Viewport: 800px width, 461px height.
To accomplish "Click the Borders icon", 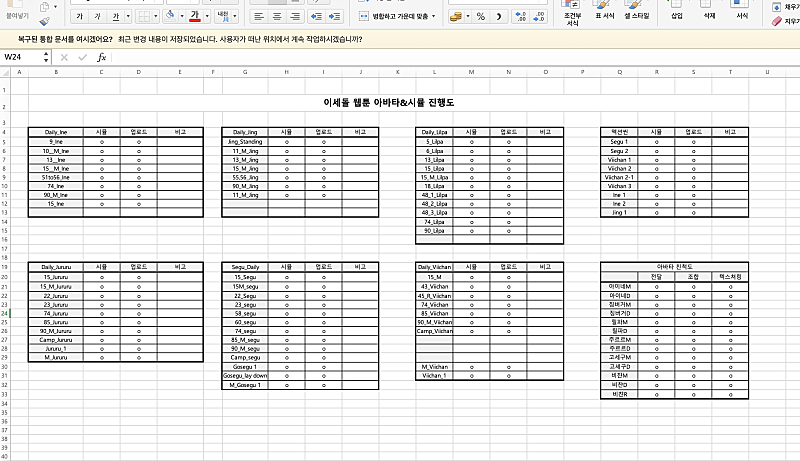I will [144, 16].
